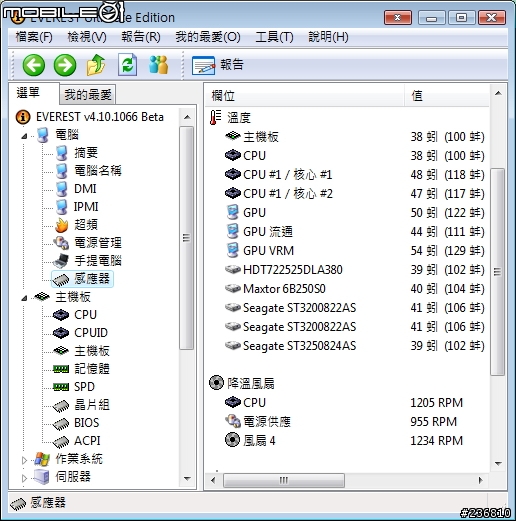Maximize the EVEREST window
This screenshot has width=516, height=521.
coord(461,17)
